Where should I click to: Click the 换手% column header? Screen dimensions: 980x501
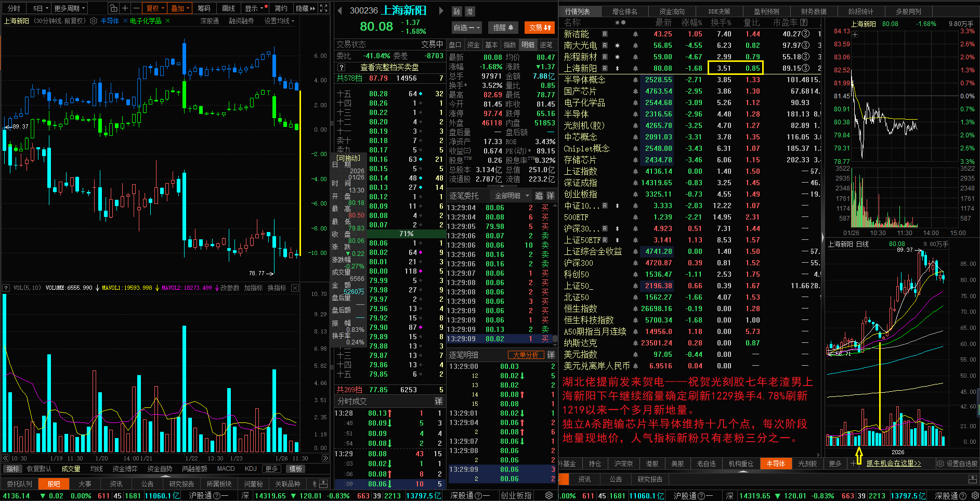pos(721,22)
